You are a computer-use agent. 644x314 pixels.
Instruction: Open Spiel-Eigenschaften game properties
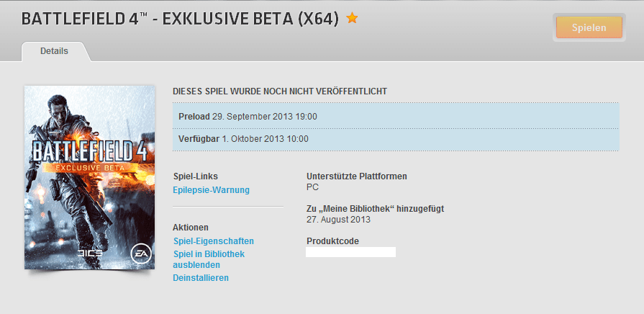214,241
